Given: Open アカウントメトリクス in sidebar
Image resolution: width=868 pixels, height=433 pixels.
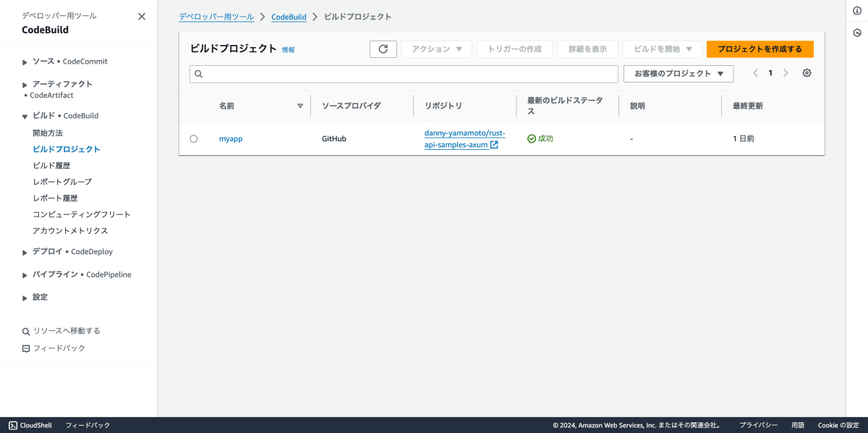Looking at the screenshot, I should [70, 231].
